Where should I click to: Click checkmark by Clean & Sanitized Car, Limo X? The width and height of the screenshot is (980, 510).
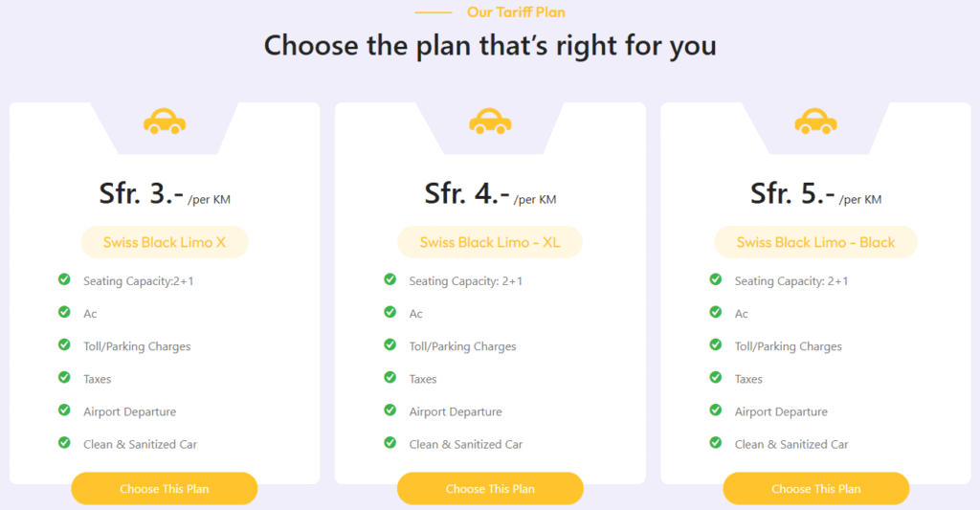[x=64, y=443]
